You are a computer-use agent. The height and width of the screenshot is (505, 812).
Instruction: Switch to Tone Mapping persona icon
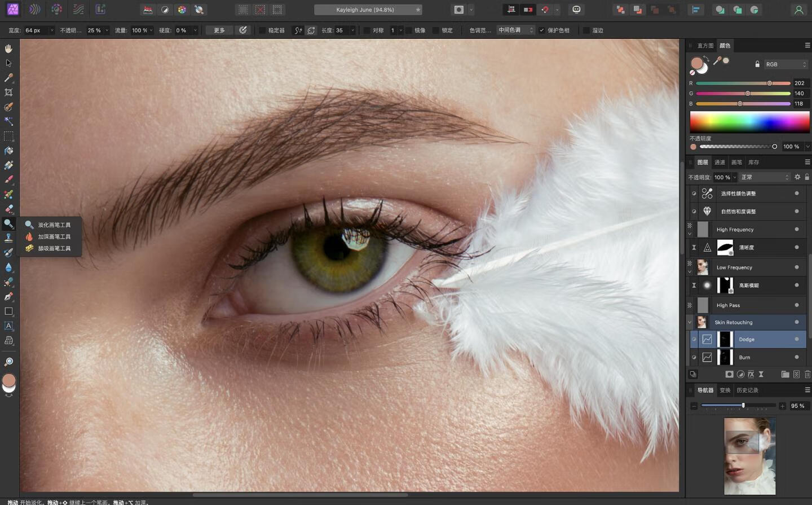pos(78,10)
